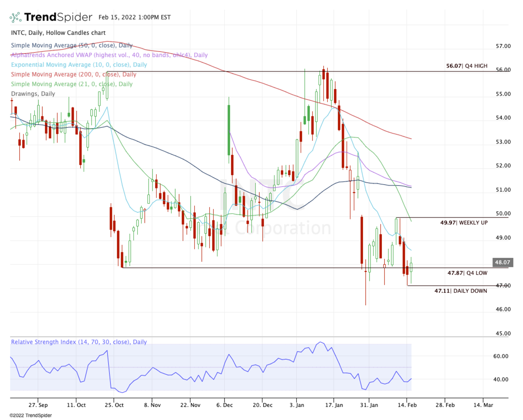Click the 6. Dec date axis label
Screen dimensions: 523x420
pyautogui.click(x=224, y=405)
